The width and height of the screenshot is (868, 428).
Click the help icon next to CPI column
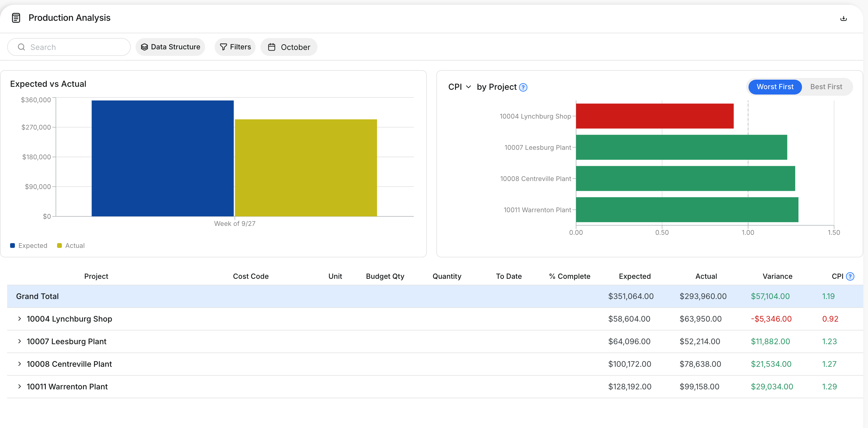tap(850, 276)
